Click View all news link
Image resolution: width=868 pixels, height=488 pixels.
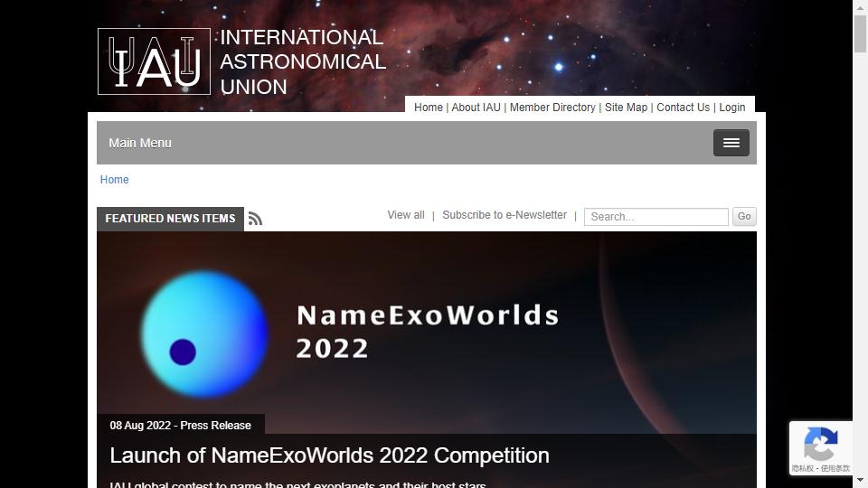click(406, 215)
